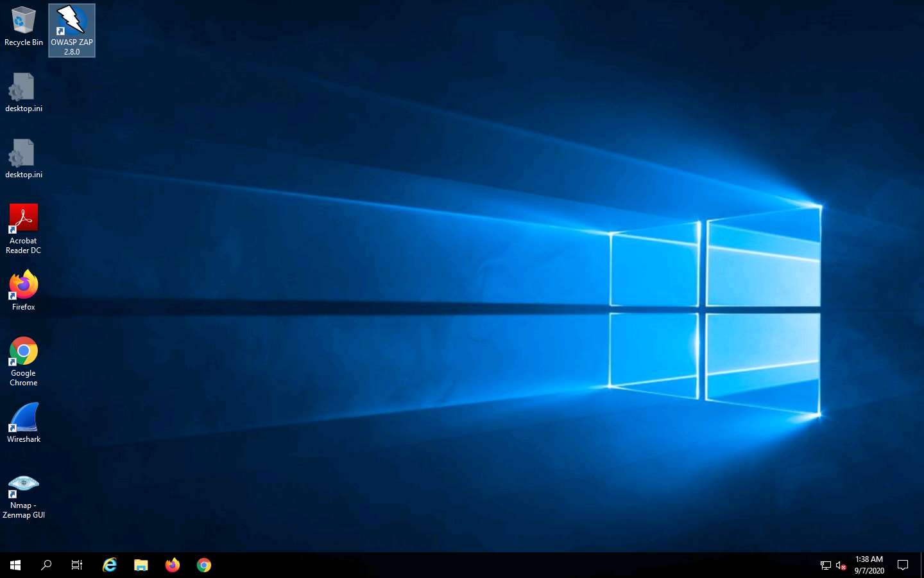Select the first desktop.ini file
The height and width of the screenshot is (578, 924).
coord(24,87)
